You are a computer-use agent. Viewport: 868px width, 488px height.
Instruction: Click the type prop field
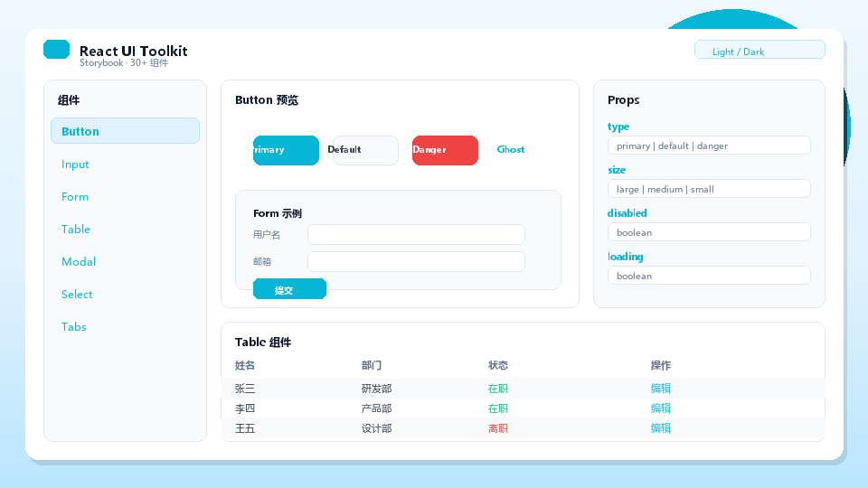[709, 145]
